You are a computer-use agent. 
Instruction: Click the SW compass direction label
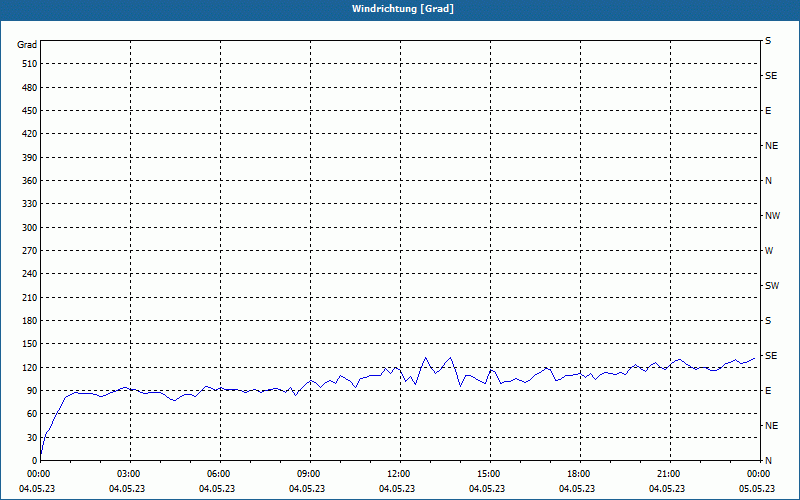[x=772, y=286]
